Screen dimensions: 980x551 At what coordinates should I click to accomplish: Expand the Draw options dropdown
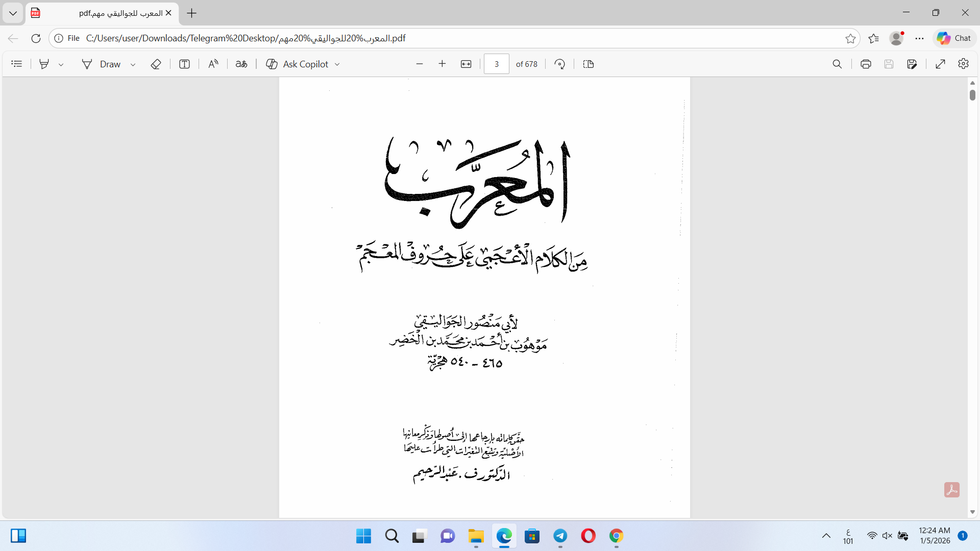click(133, 64)
